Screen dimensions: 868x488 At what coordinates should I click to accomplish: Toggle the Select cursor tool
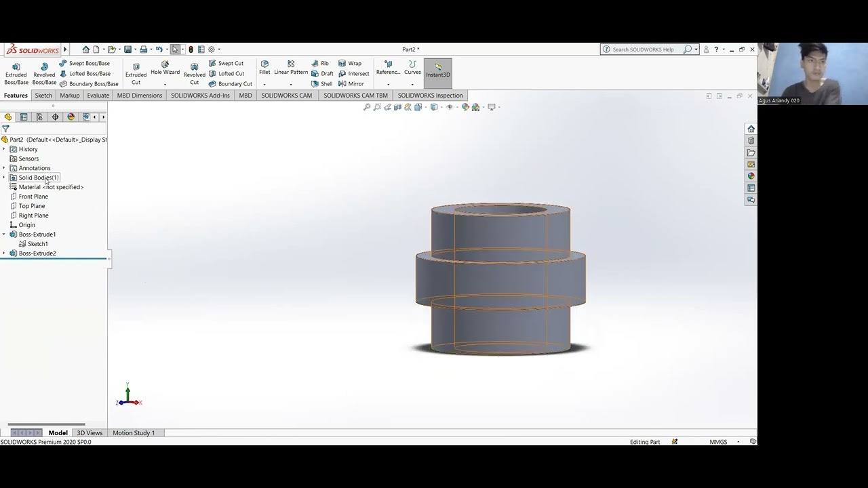[x=176, y=49]
